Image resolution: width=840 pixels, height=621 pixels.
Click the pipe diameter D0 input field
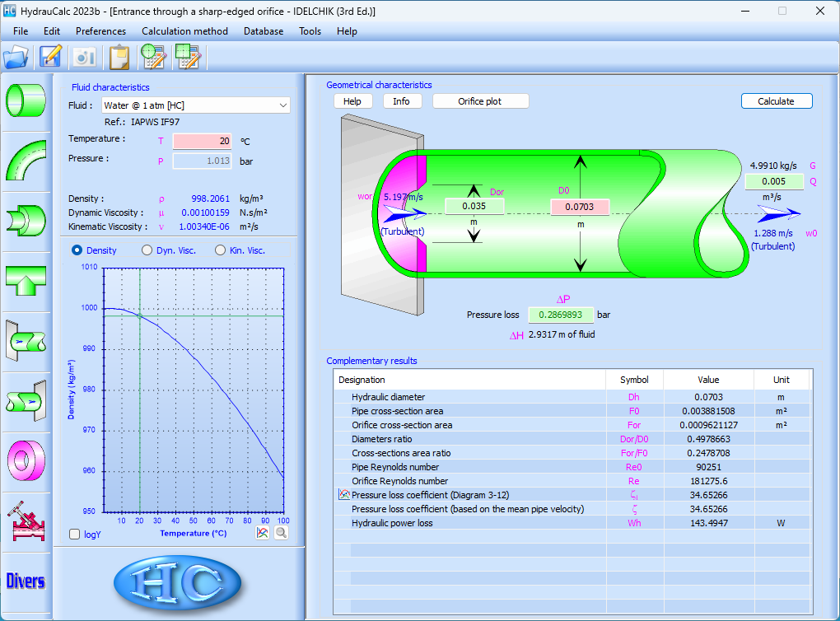click(580, 207)
